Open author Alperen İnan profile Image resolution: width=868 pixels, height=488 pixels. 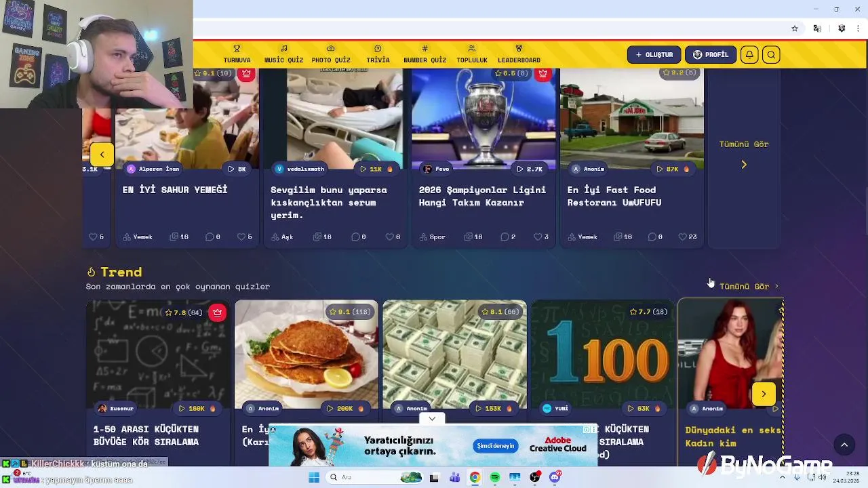tap(153, 169)
